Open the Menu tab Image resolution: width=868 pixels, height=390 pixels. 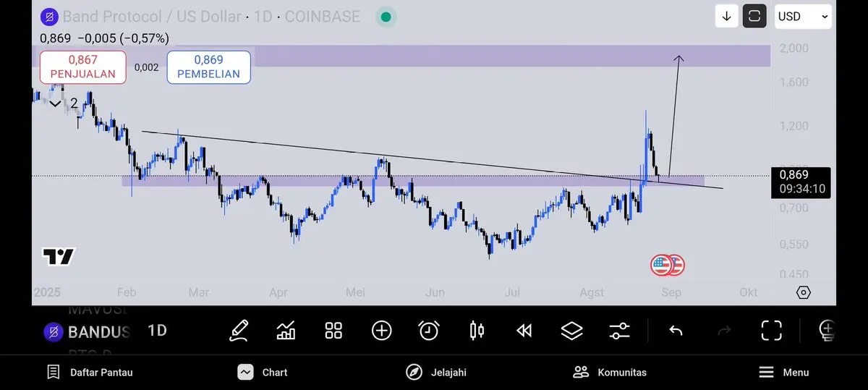click(783, 372)
